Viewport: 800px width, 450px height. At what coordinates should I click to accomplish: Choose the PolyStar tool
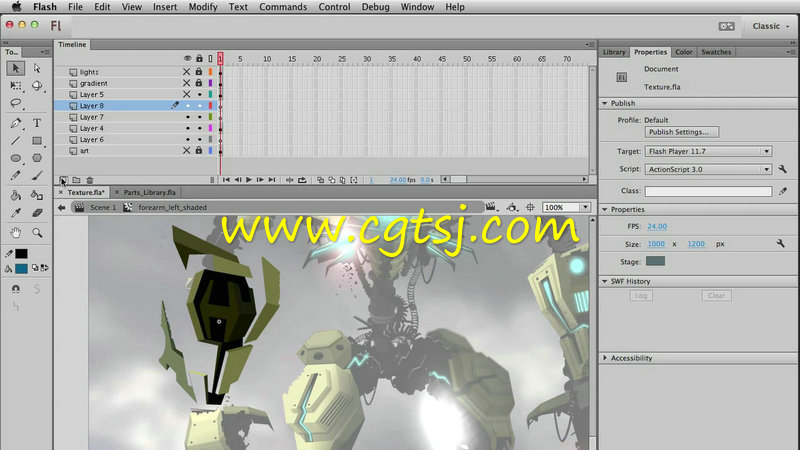click(37, 158)
